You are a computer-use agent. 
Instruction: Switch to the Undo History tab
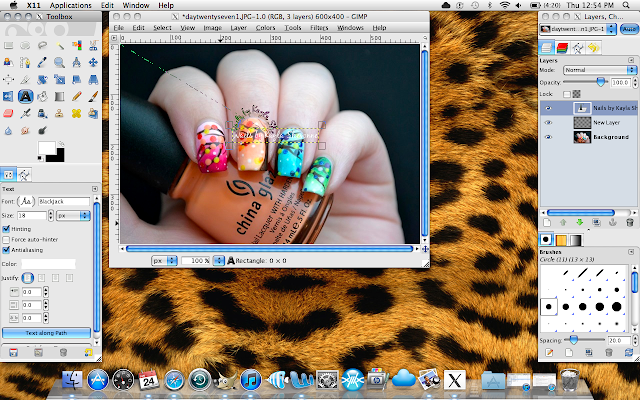(x=593, y=48)
